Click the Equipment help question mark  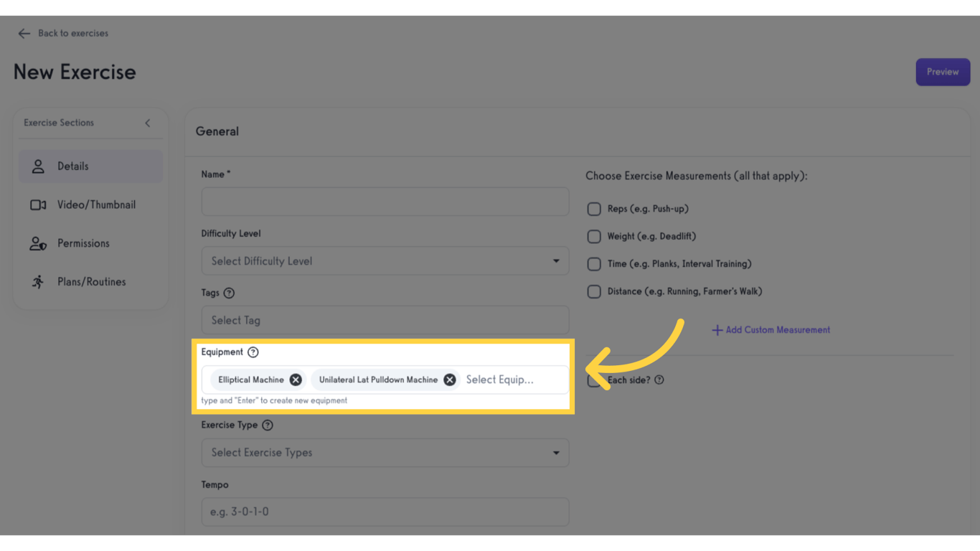click(x=253, y=352)
